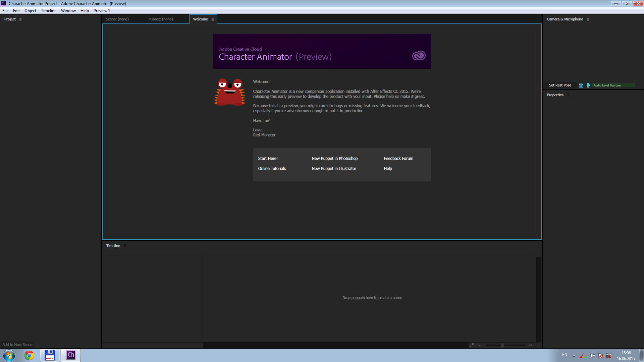Switch to the Scene: (none) tab
Viewport: 644px width, 362px height.
pos(117,19)
